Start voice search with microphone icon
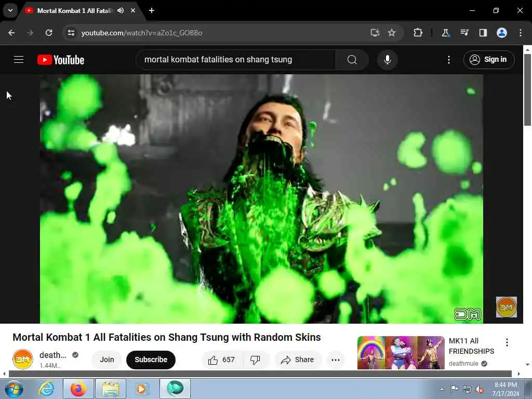 (x=388, y=60)
